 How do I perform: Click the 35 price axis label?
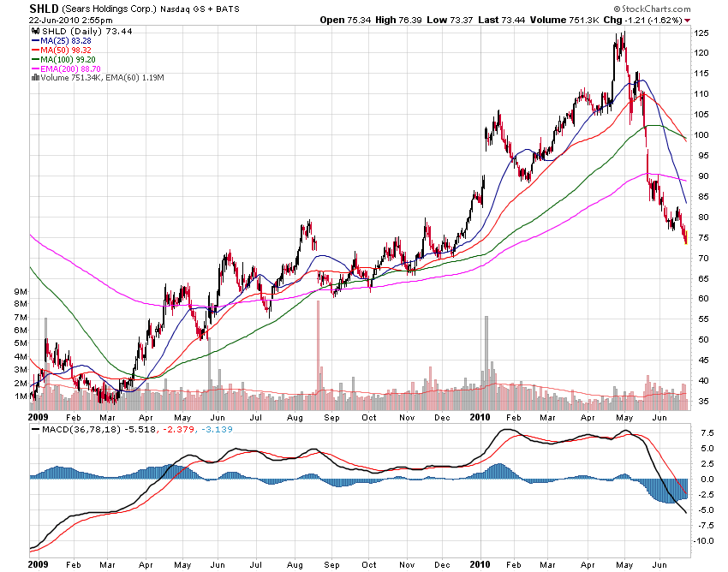coord(703,401)
